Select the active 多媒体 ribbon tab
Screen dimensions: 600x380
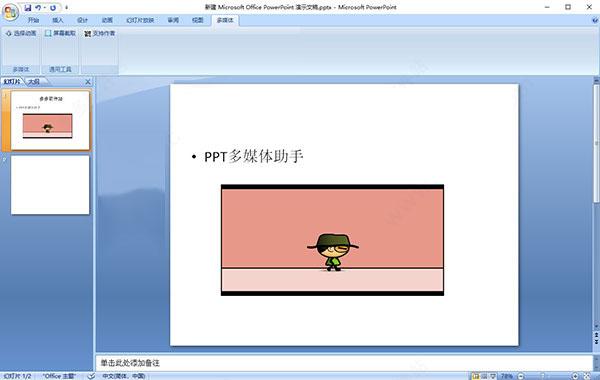click(225, 20)
